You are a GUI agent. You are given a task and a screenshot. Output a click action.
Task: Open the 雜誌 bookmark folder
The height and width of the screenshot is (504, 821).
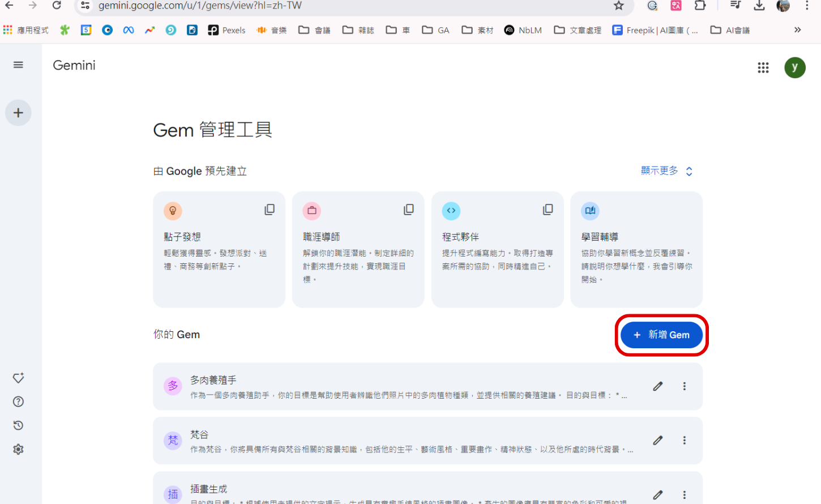(358, 30)
